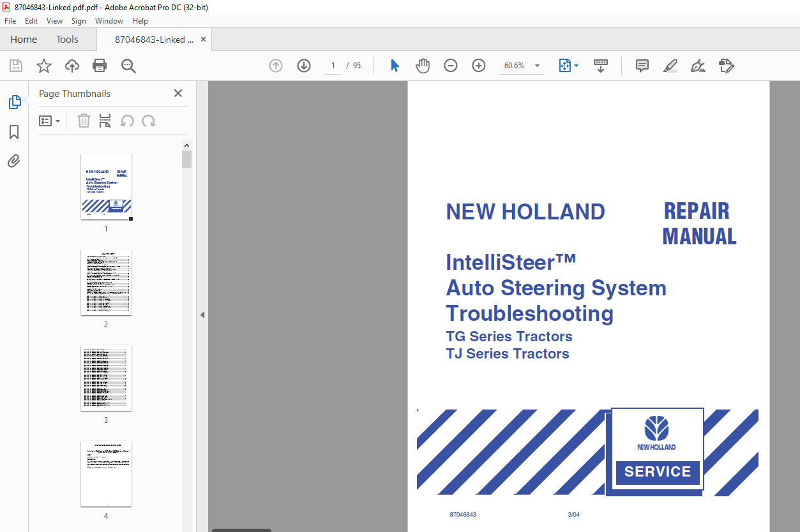This screenshot has height=532, width=800.
Task: Click 'Auto Steering System' title line
Action: click(x=556, y=288)
